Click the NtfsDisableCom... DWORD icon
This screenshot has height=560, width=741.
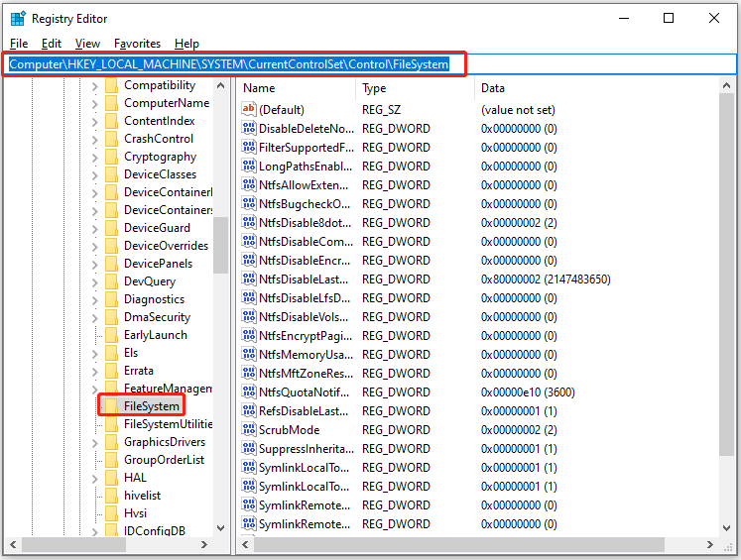pos(249,241)
